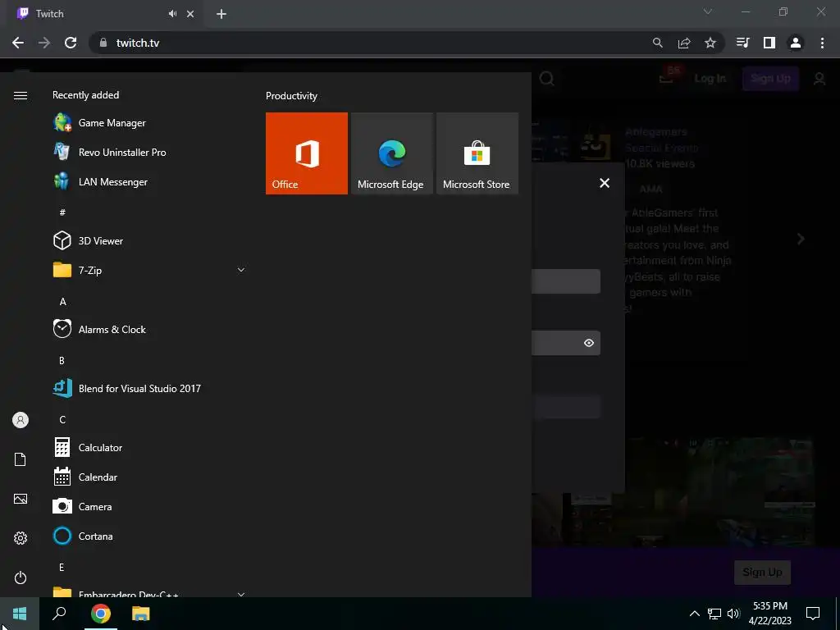The width and height of the screenshot is (840, 630).
Task: Click the # section header
Action: coord(62,212)
